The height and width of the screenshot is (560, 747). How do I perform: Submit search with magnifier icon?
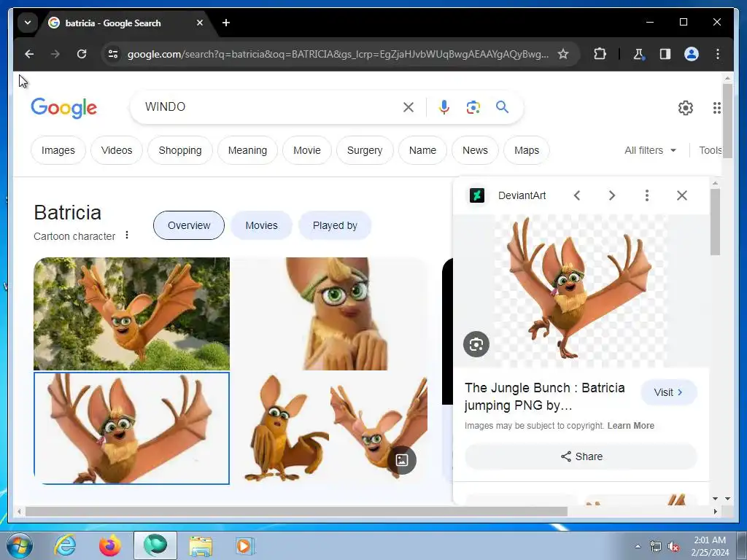pos(502,106)
